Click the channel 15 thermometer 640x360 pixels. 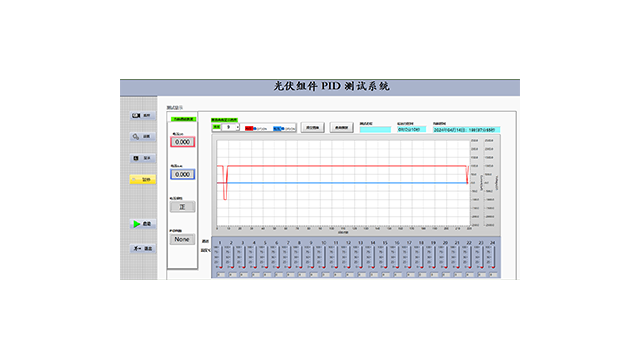(385, 257)
